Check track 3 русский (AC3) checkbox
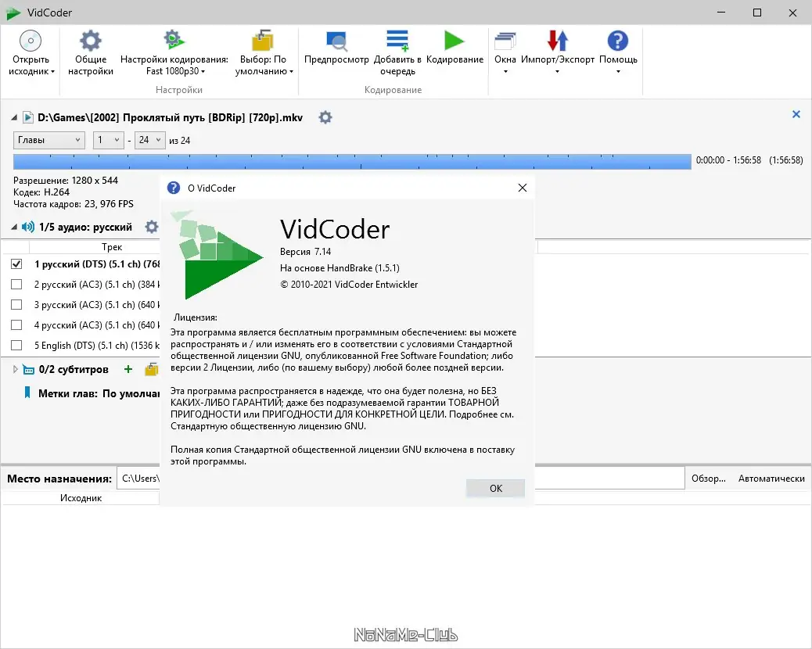This screenshot has height=649, width=812. point(16,304)
